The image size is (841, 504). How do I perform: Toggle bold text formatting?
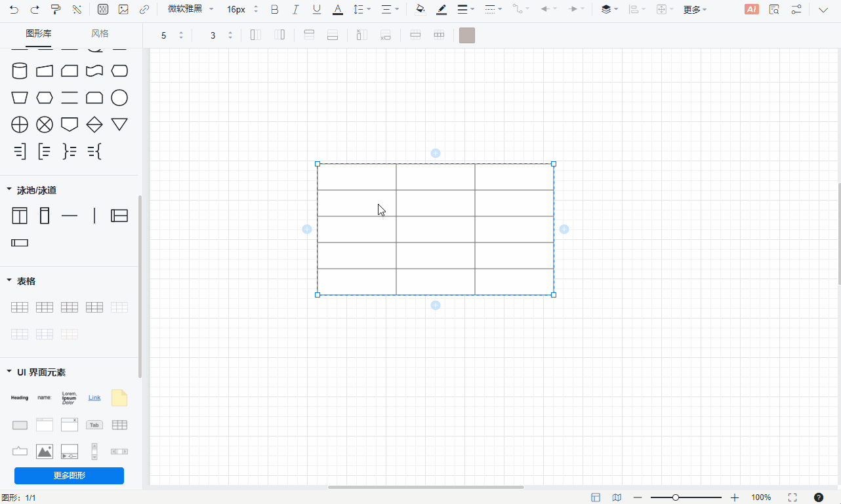click(275, 10)
